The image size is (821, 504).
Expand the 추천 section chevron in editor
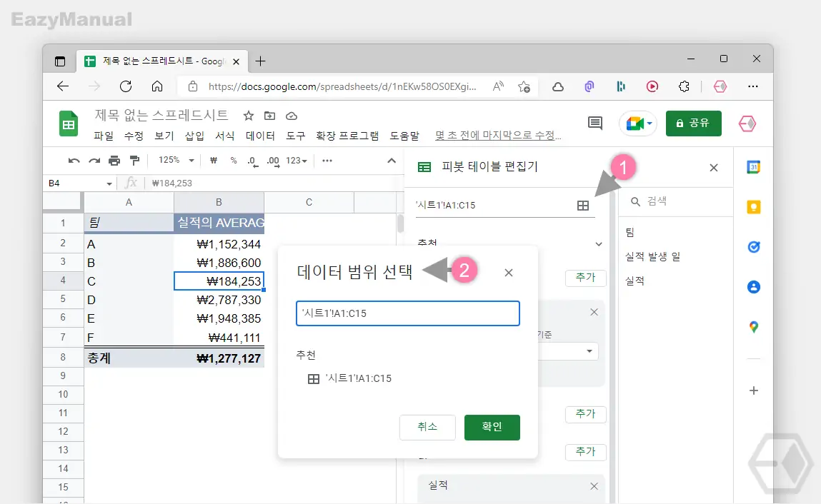pyautogui.click(x=599, y=244)
